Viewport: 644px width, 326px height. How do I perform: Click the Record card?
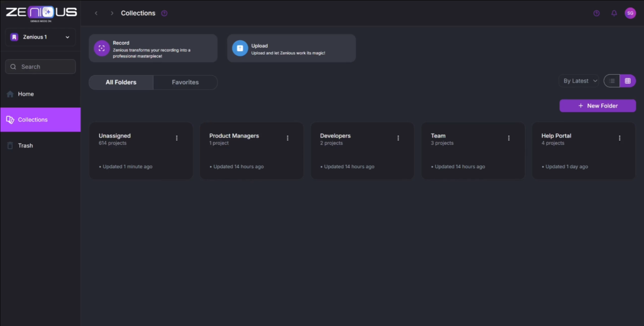coord(153,48)
